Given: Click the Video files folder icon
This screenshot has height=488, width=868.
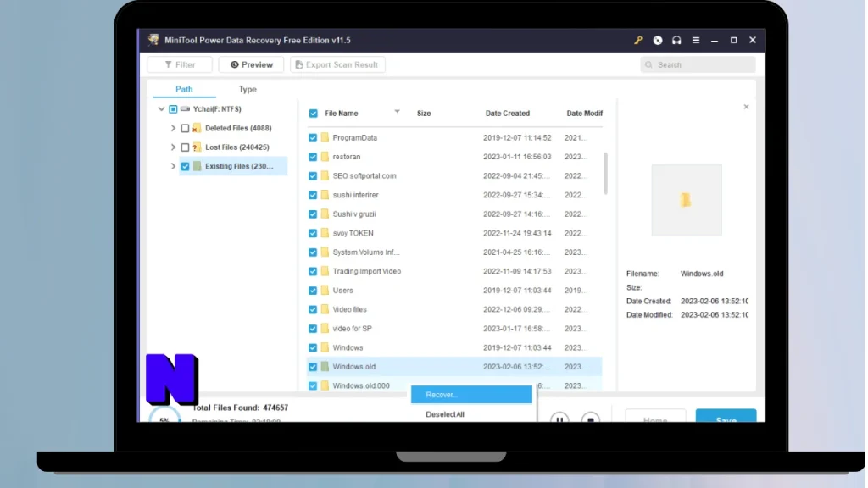Looking at the screenshot, I should [325, 309].
